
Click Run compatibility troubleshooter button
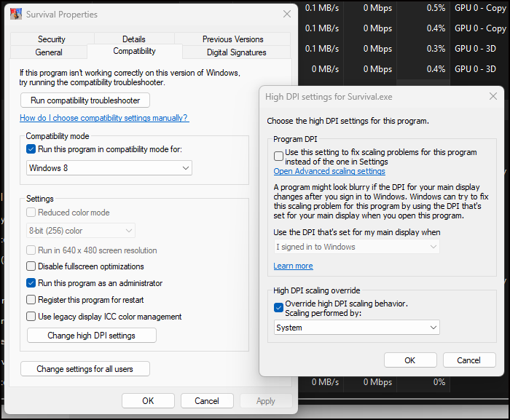(x=85, y=100)
